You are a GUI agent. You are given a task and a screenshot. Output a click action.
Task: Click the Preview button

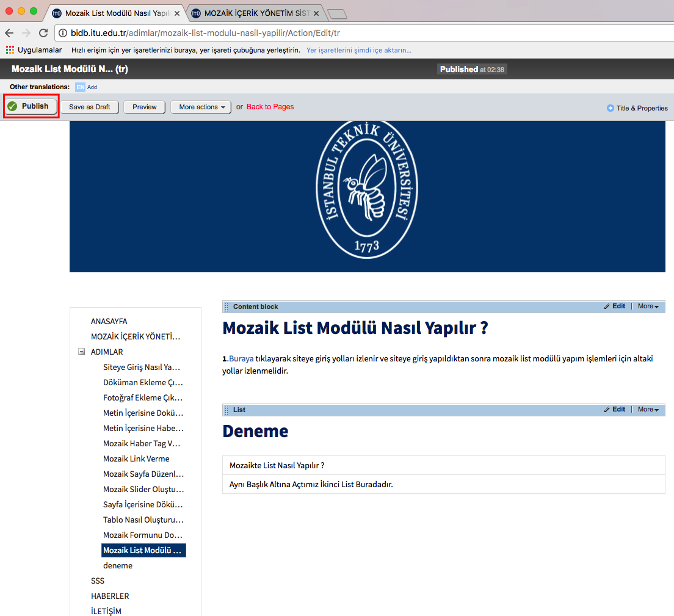(145, 107)
